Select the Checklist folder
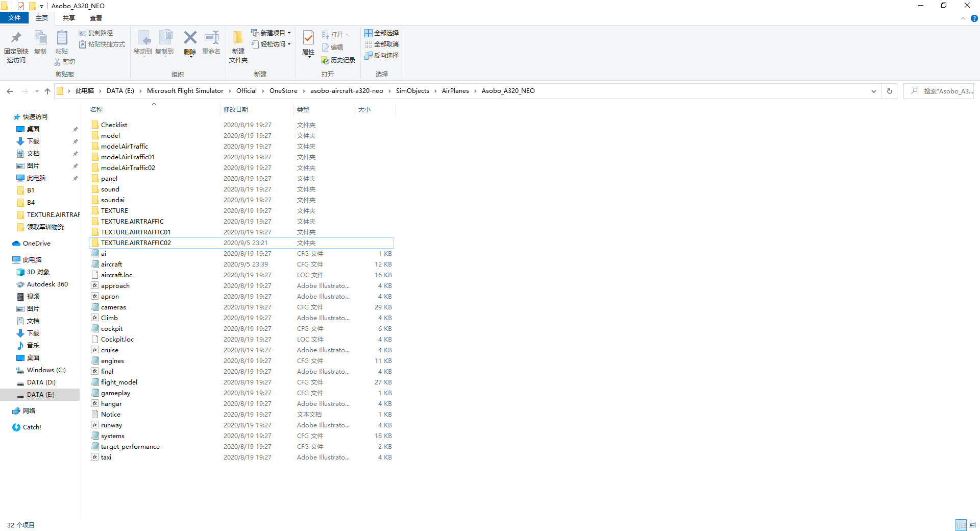 241,125
